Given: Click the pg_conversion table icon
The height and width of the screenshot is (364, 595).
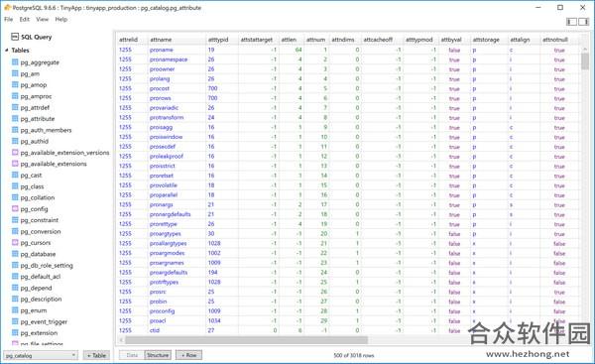Looking at the screenshot, I should pos(15,231).
